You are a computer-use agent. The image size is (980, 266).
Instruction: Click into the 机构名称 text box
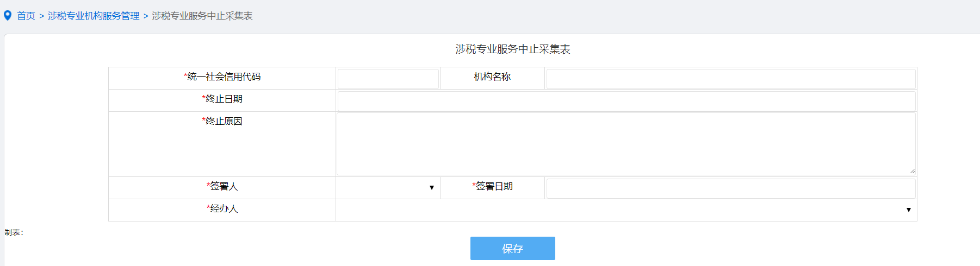coord(730,79)
